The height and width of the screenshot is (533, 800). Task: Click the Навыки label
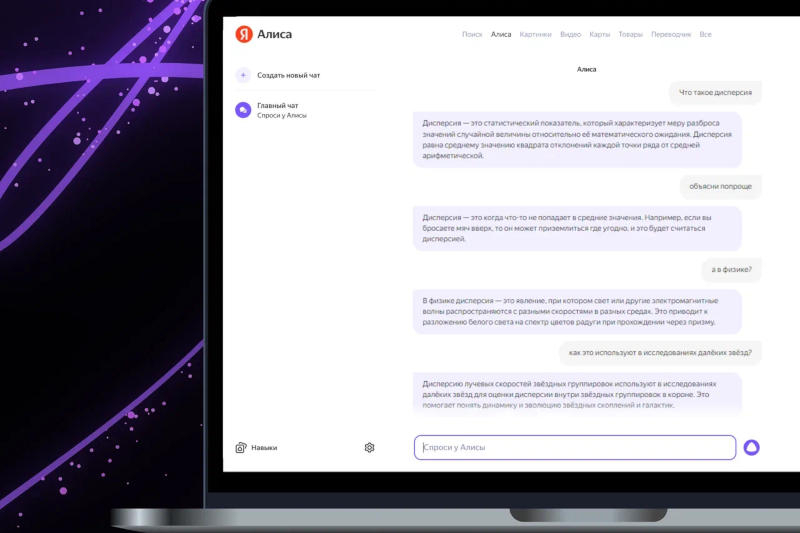click(264, 448)
